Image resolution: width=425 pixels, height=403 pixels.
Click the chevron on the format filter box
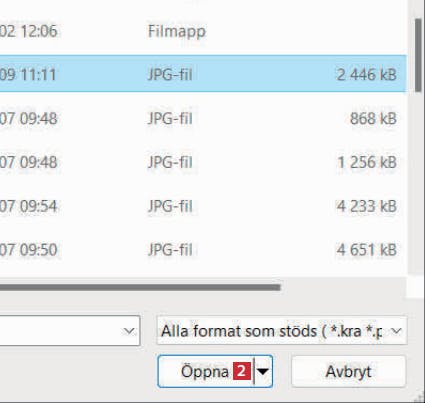point(397,331)
